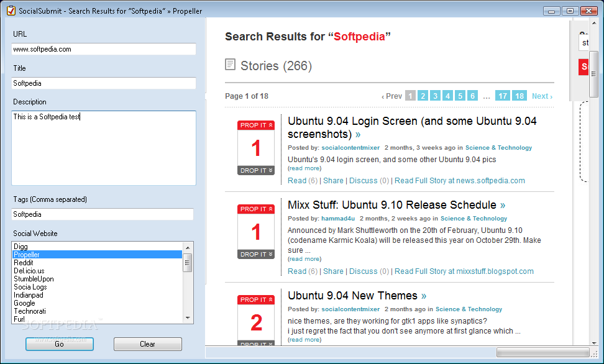Click the current page 1 indicator
This screenshot has width=604, height=364.
(411, 96)
